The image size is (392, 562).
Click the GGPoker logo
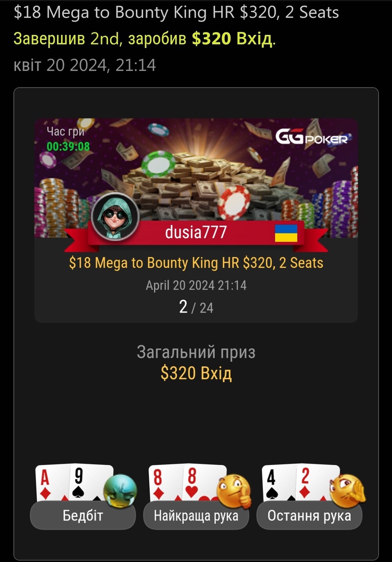pyautogui.click(x=312, y=137)
